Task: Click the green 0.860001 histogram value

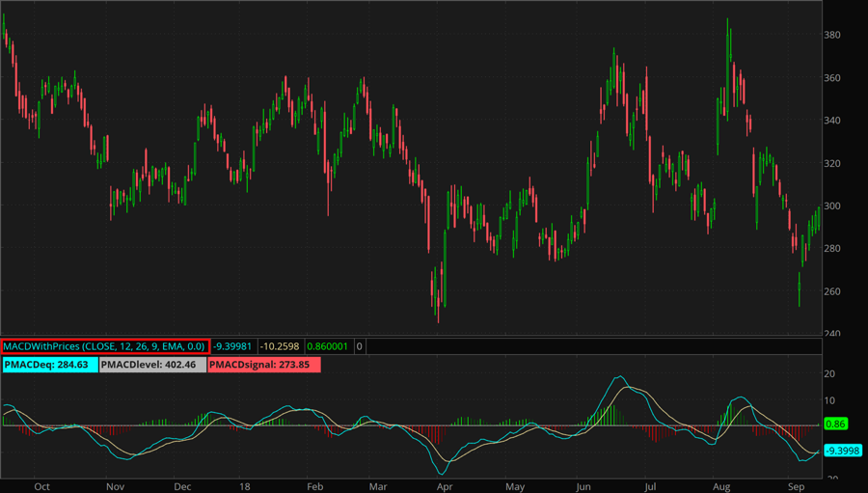Action: 326,345
